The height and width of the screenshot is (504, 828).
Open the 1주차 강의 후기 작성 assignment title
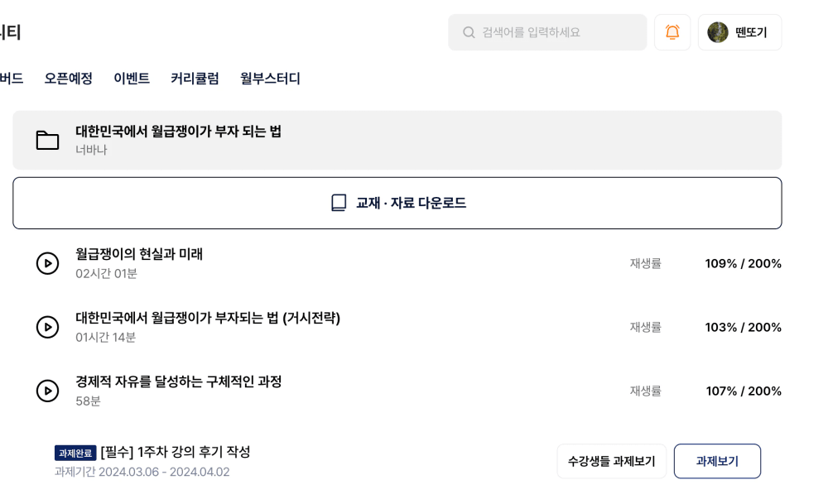(176, 453)
